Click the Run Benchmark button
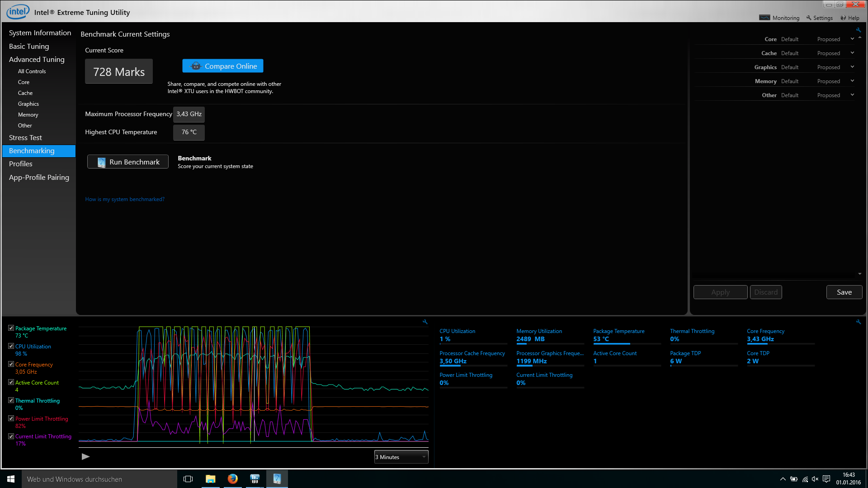This screenshot has width=868, height=488. click(128, 162)
